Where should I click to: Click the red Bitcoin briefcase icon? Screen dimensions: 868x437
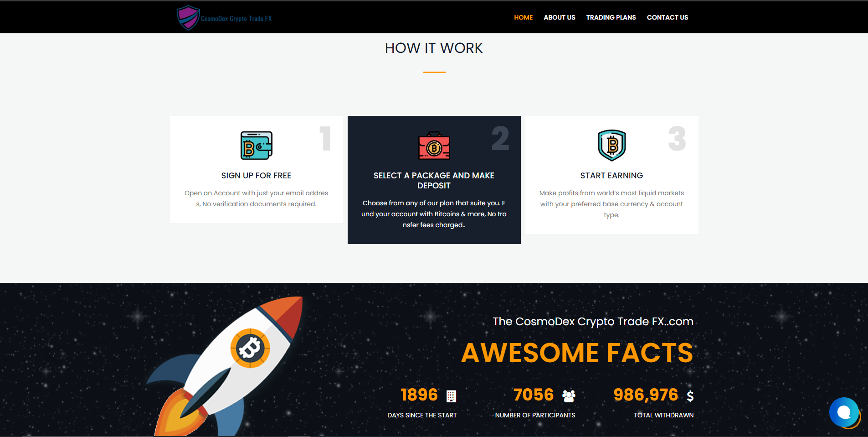tap(434, 146)
